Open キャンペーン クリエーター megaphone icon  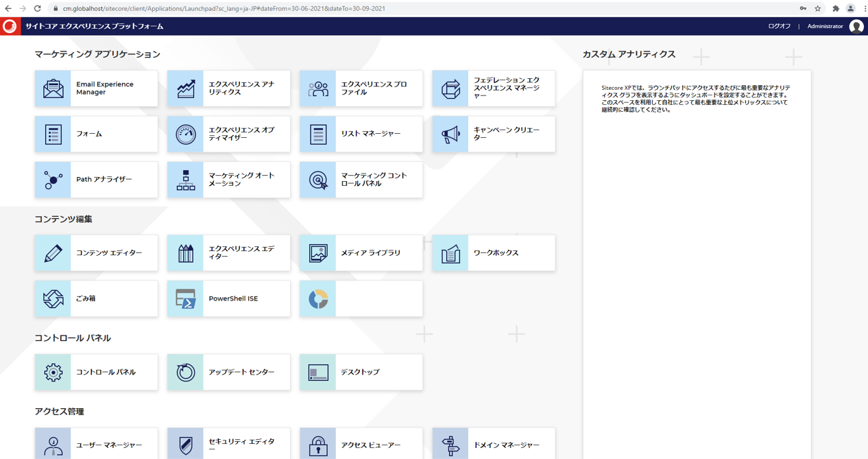[x=450, y=134]
